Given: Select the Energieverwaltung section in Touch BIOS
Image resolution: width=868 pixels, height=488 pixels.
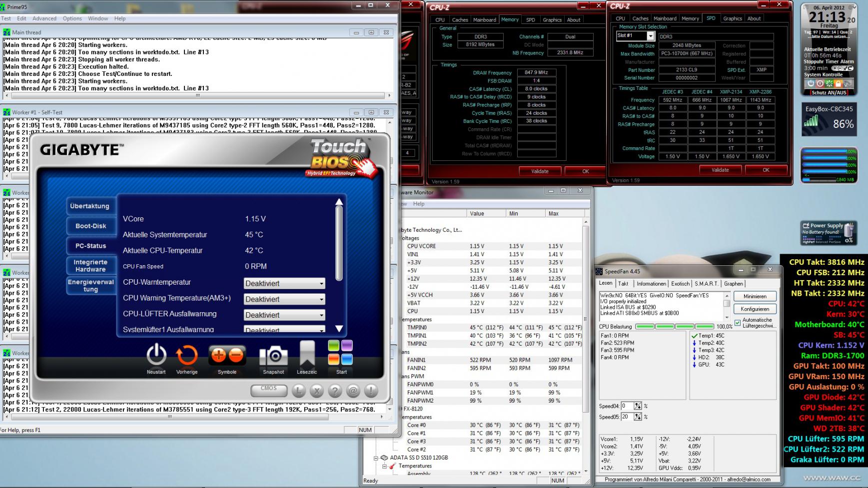Looking at the screenshot, I should (x=90, y=286).
